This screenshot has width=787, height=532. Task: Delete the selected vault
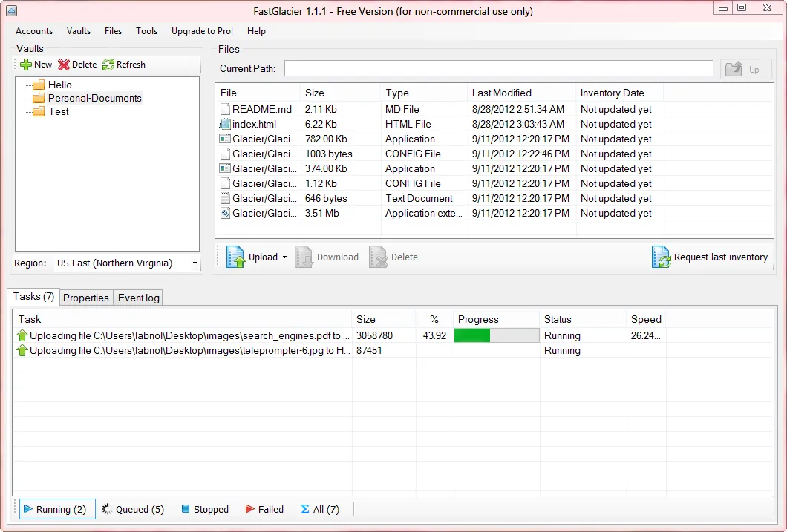pos(76,64)
